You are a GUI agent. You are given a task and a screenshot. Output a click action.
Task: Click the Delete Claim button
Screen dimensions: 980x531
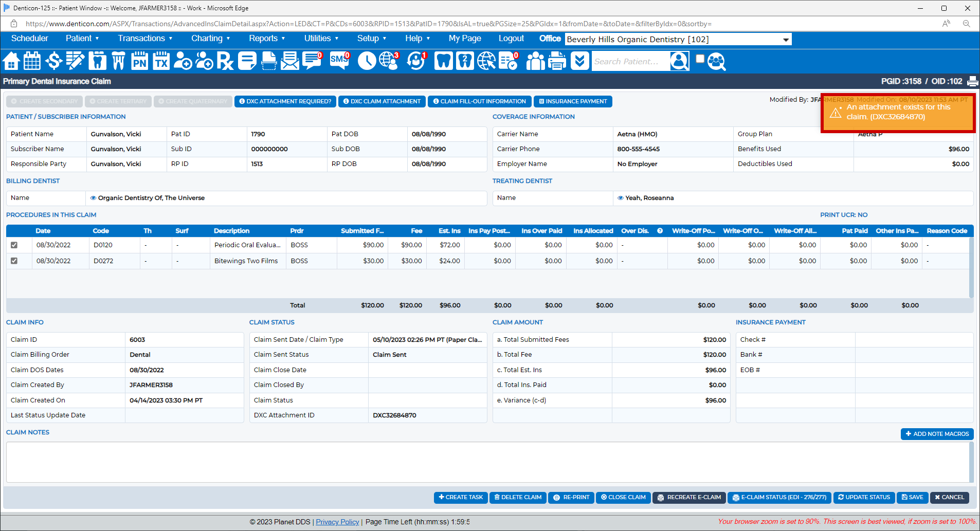point(518,498)
